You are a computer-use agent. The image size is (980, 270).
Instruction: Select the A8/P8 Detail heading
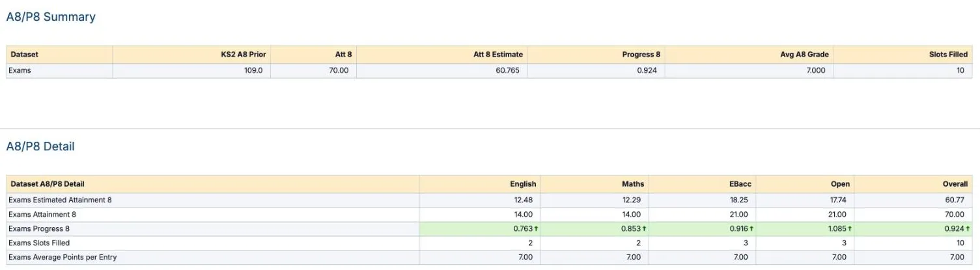(x=40, y=147)
